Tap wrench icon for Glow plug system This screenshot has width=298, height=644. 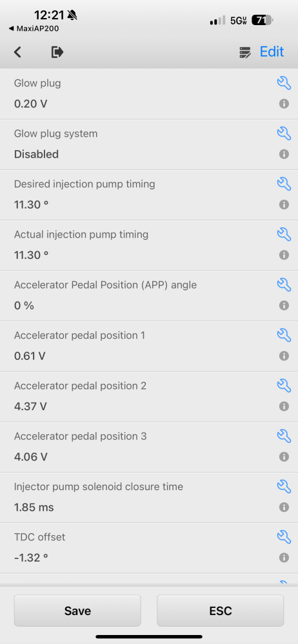coord(284,133)
